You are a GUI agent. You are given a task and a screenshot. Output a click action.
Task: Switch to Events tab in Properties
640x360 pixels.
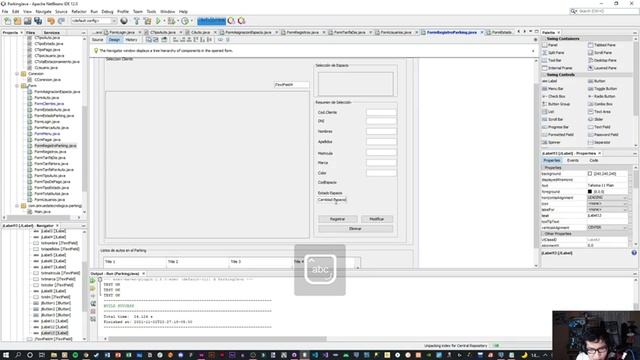pyautogui.click(x=573, y=160)
